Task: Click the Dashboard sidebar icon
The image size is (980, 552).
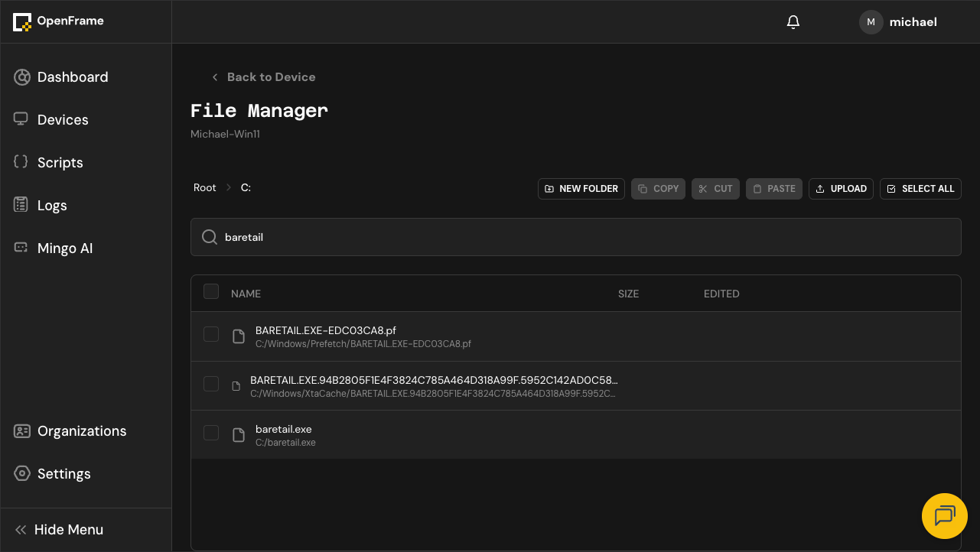Action: (x=22, y=77)
